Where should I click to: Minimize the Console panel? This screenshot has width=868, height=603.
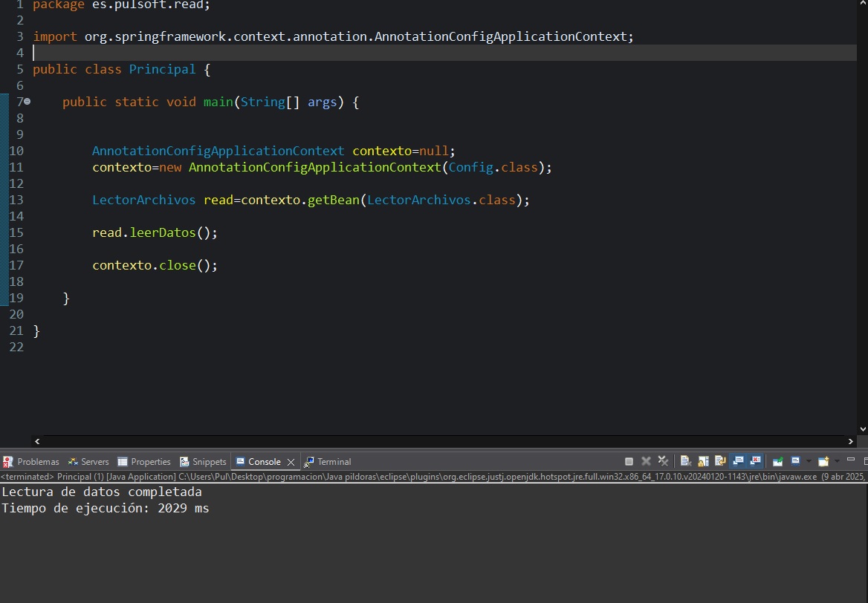[x=850, y=460]
